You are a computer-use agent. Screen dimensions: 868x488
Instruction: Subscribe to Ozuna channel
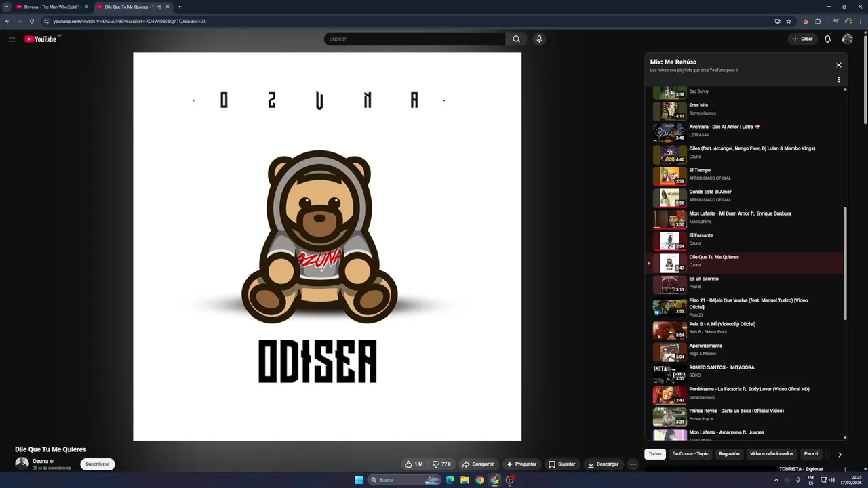click(x=97, y=464)
